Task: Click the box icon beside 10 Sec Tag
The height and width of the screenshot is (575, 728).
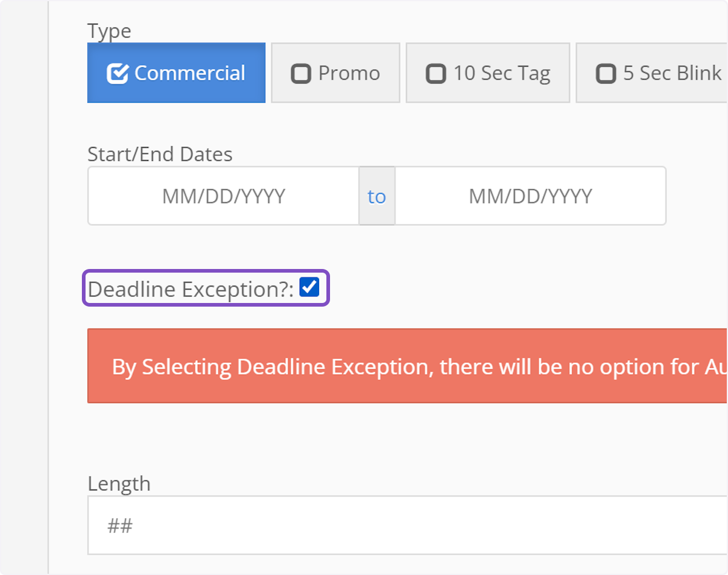Action: pyautogui.click(x=436, y=73)
